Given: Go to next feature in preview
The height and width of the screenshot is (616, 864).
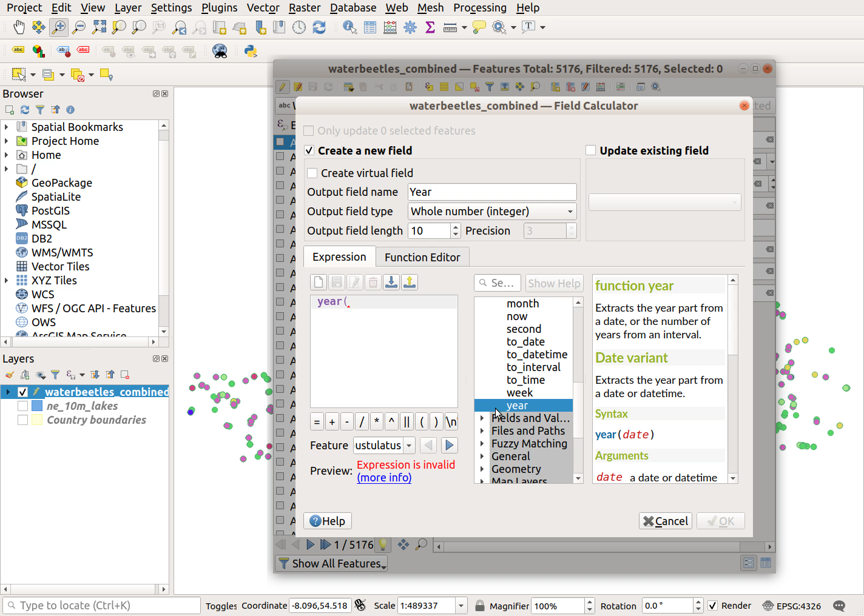Looking at the screenshot, I should point(450,445).
